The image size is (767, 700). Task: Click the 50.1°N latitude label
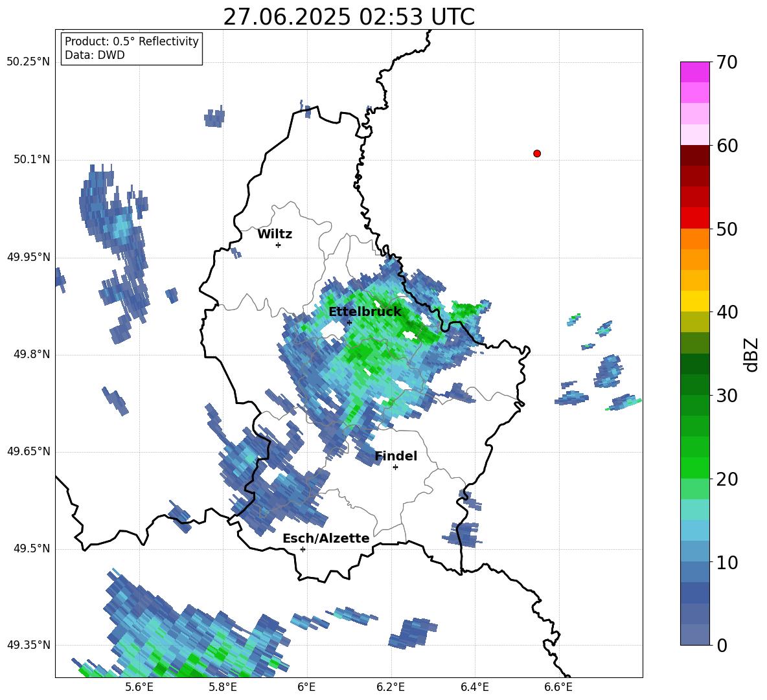click(x=32, y=160)
